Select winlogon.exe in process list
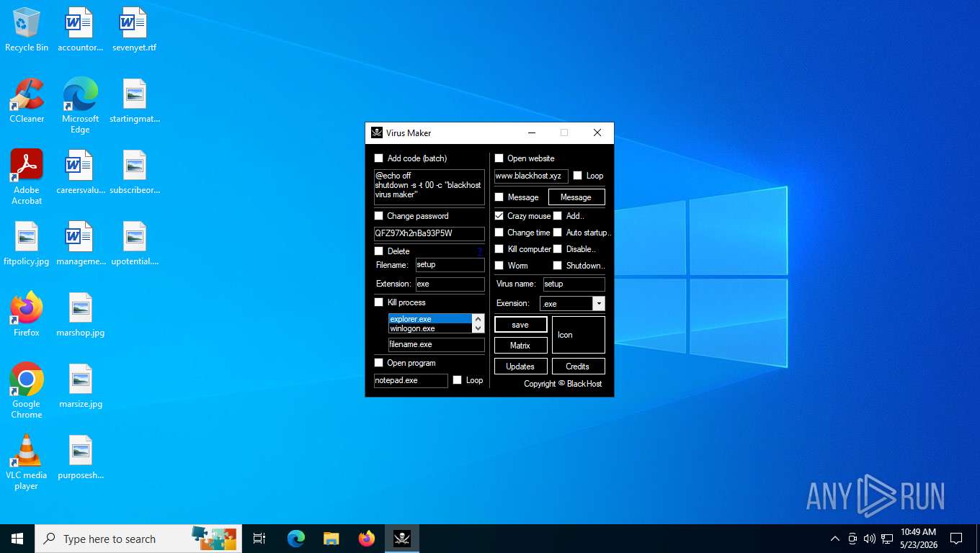This screenshot has height=553, width=980. (430, 328)
